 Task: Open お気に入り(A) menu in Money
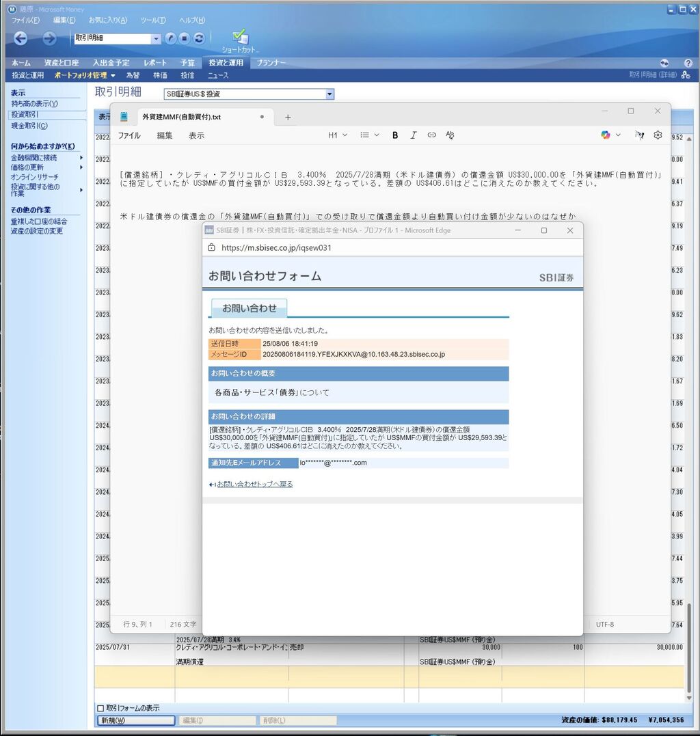point(107,21)
